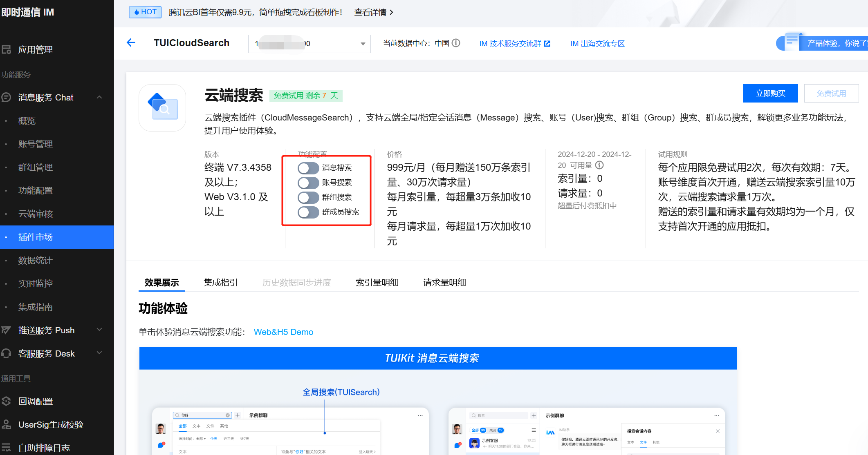
Task: Open the 历史数据同步进度 tab
Action: (x=296, y=282)
